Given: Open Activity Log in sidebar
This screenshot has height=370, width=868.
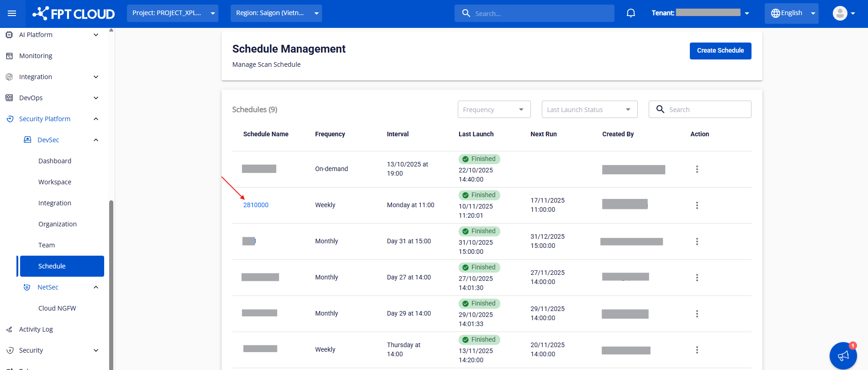Looking at the screenshot, I should pos(36,329).
